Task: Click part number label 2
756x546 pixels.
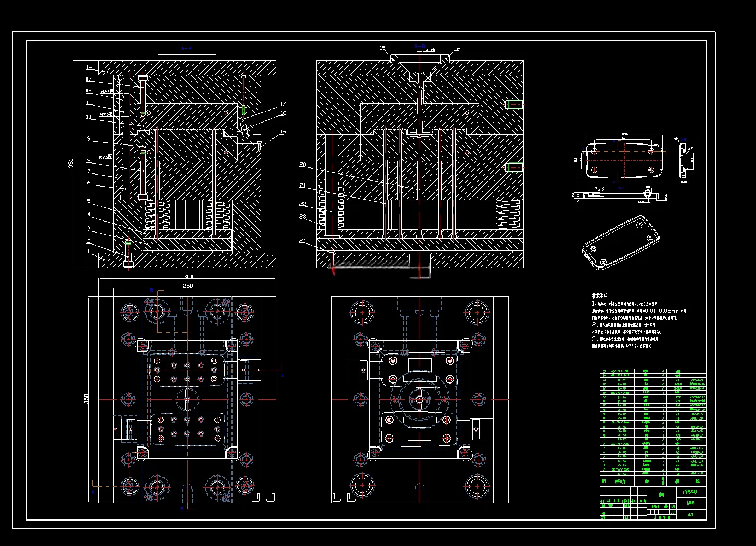Action: (x=89, y=241)
